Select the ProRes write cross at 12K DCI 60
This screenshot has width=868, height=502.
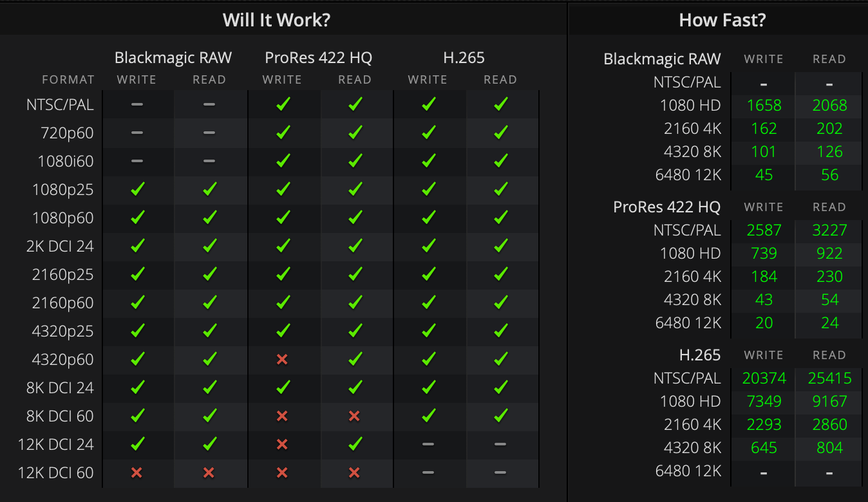282,473
